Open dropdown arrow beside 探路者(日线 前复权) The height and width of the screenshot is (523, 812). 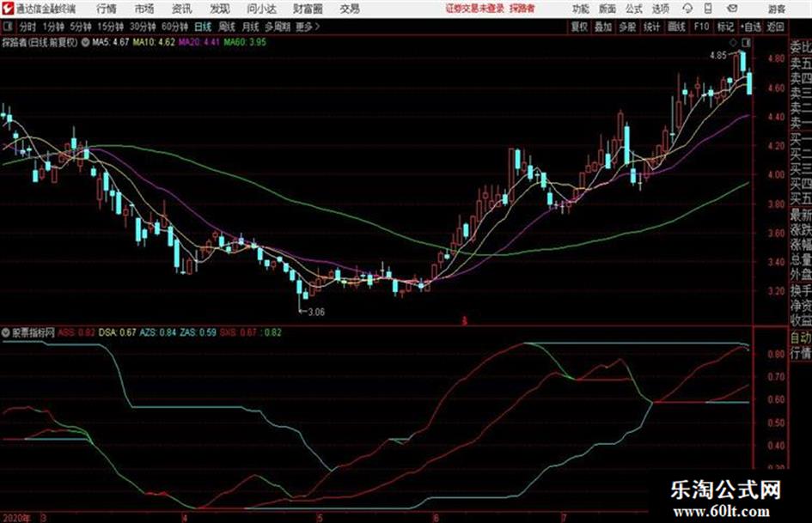85,42
